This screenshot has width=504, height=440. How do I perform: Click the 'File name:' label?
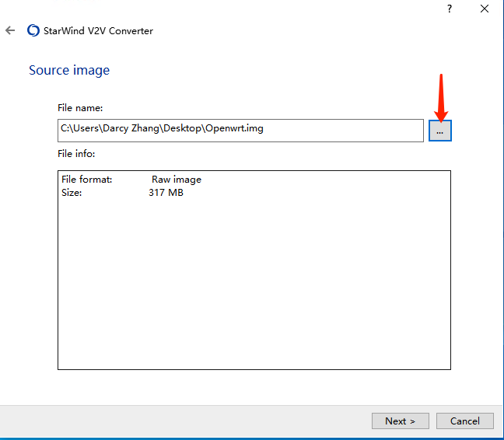pos(80,108)
